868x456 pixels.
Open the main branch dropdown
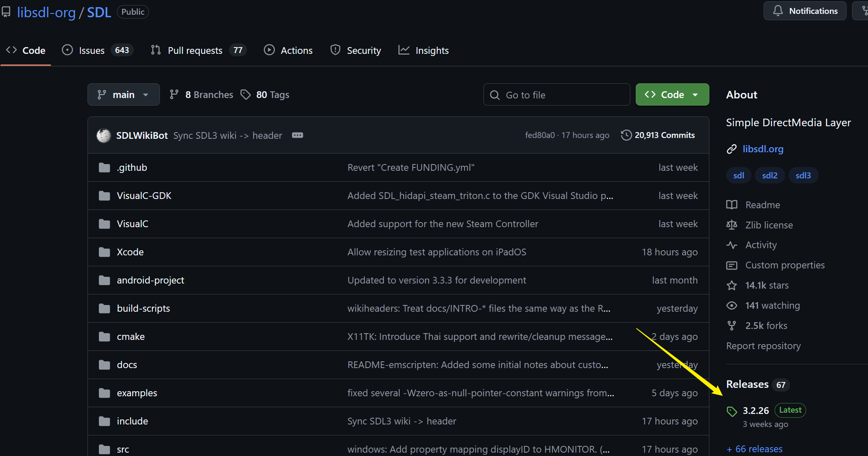point(123,95)
